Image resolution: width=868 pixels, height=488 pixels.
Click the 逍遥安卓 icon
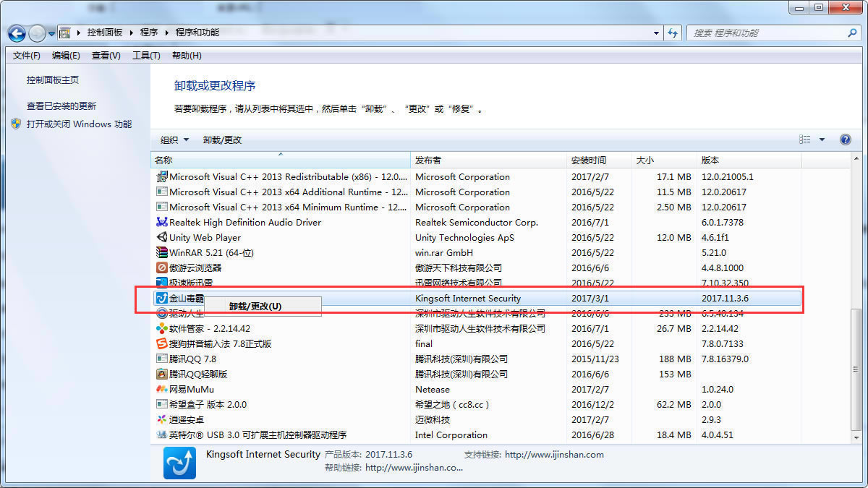(x=162, y=420)
